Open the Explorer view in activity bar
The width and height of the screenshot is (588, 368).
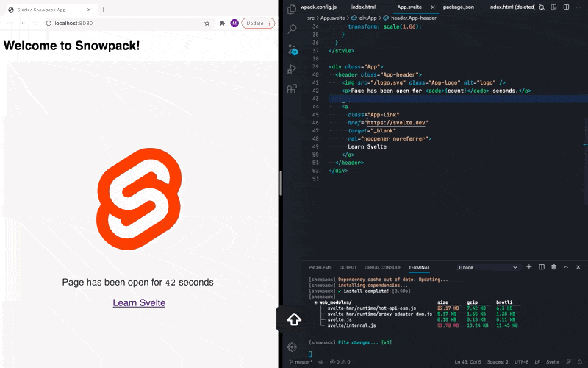coord(292,9)
